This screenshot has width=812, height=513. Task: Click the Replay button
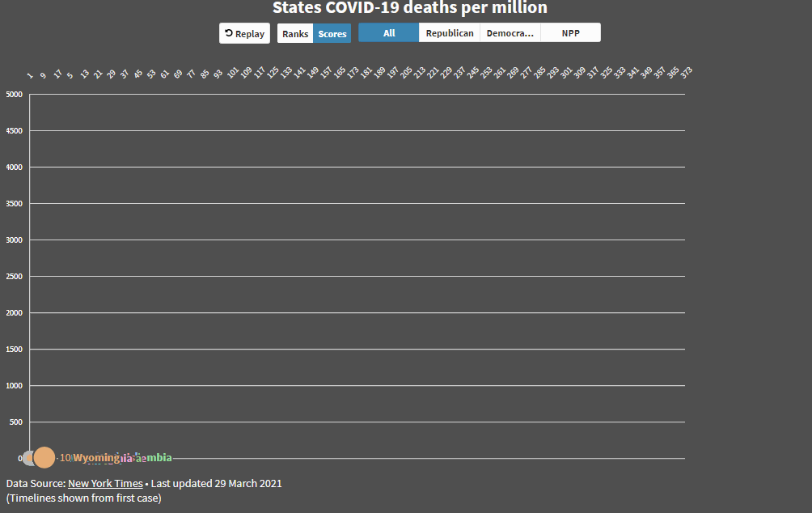pyautogui.click(x=245, y=33)
